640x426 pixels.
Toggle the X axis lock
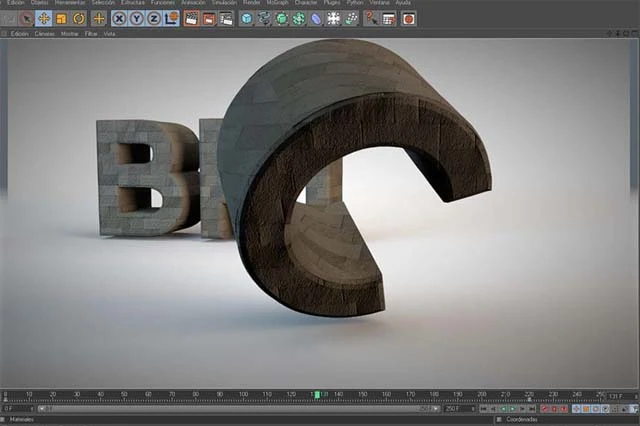[119, 18]
